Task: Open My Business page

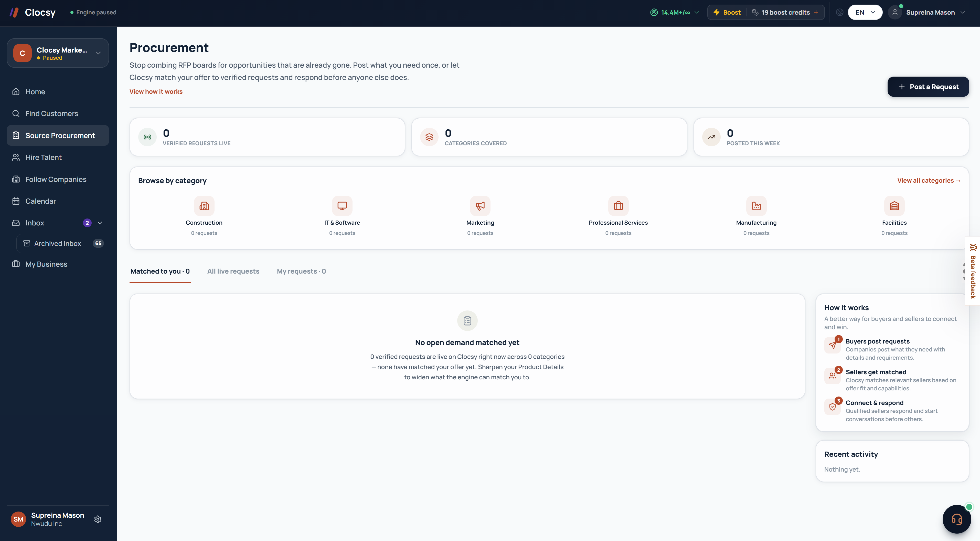Action: pos(58,264)
